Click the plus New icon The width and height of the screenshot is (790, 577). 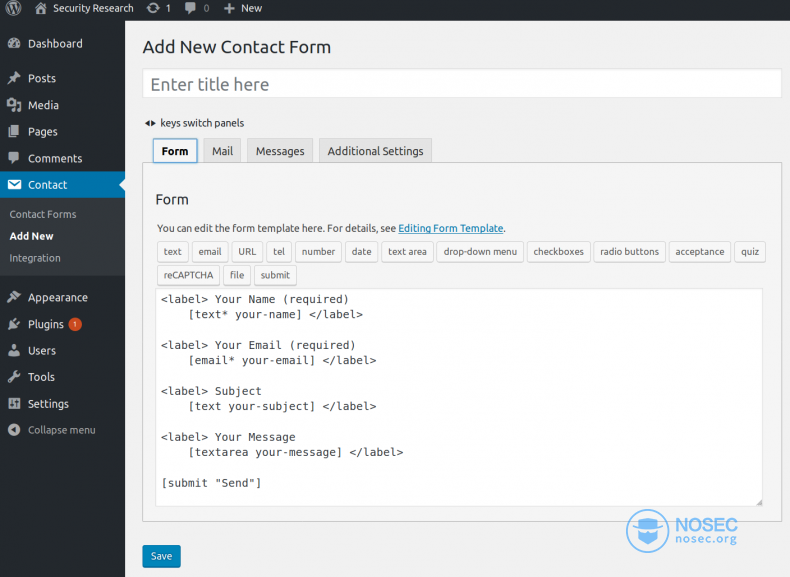(229, 9)
